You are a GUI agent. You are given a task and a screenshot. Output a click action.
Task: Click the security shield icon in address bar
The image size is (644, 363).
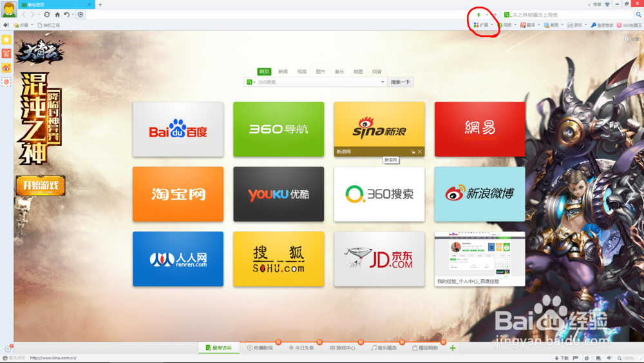(80, 15)
